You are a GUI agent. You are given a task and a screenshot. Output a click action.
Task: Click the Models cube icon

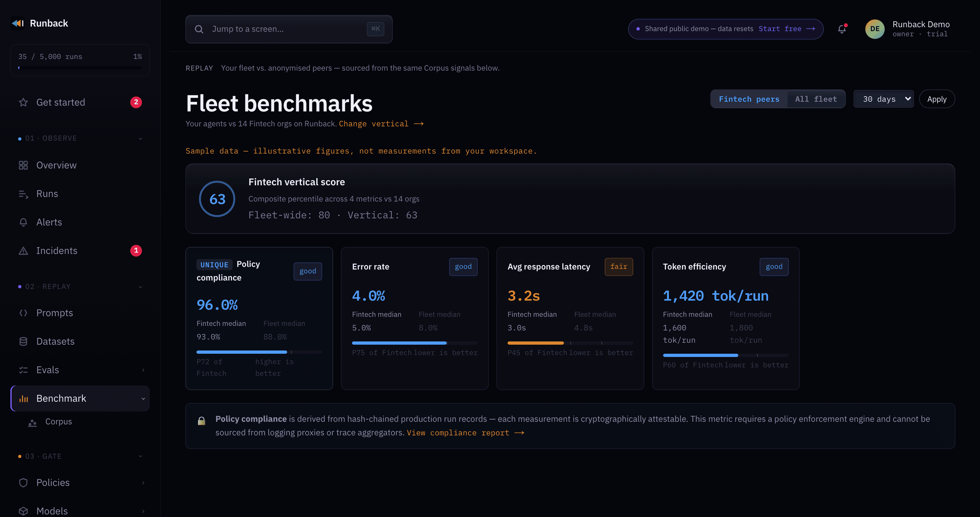[x=24, y=511]
